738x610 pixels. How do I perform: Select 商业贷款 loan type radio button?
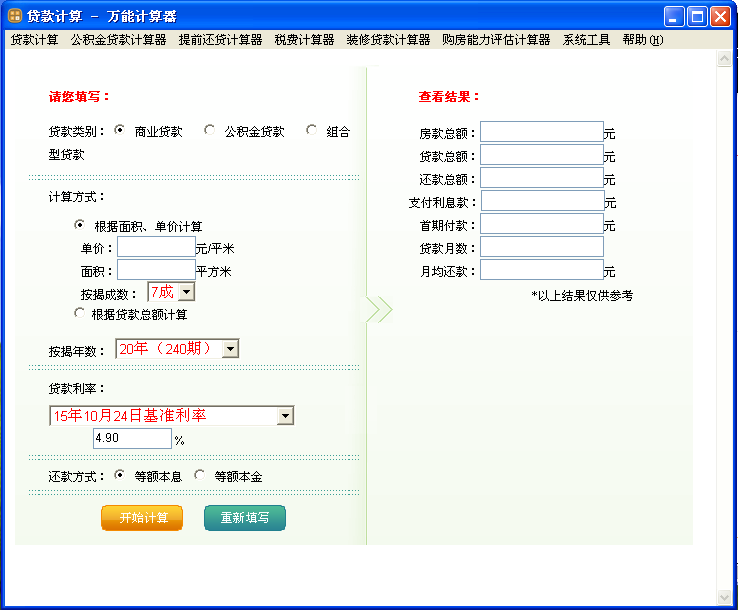click(120, 130)
